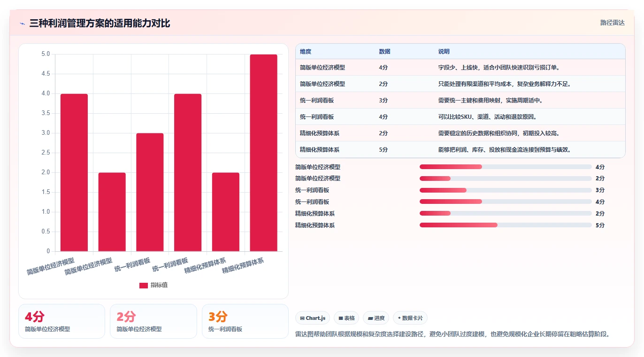Click the 2分 progress bar for 简版单位经济模型
The width and height of the screenshot is (644, 357).
coord(506,178)
